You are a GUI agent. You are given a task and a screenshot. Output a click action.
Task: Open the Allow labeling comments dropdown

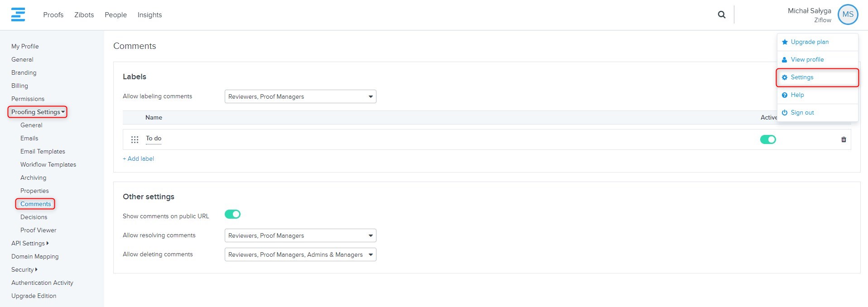[300, 96]
